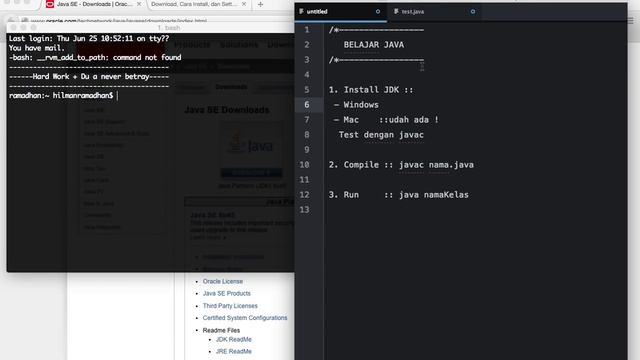Image resolution: width=640 pixels, height=360 pixels.
Task: Click '3. Run :: java namaKelas' line
Action: pos(398,195)
